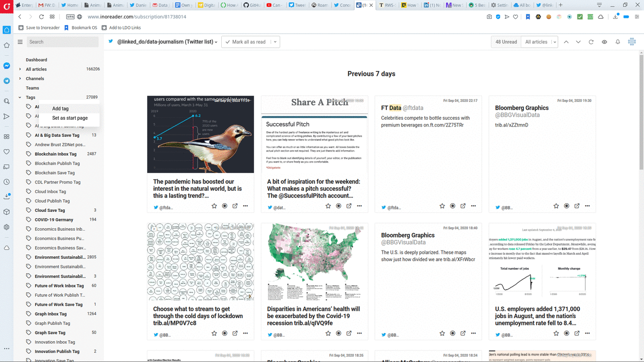This screenshot has width=644, height=362.
Task: Toggle the eye view options icon
Action: click(x=604, y=42)
